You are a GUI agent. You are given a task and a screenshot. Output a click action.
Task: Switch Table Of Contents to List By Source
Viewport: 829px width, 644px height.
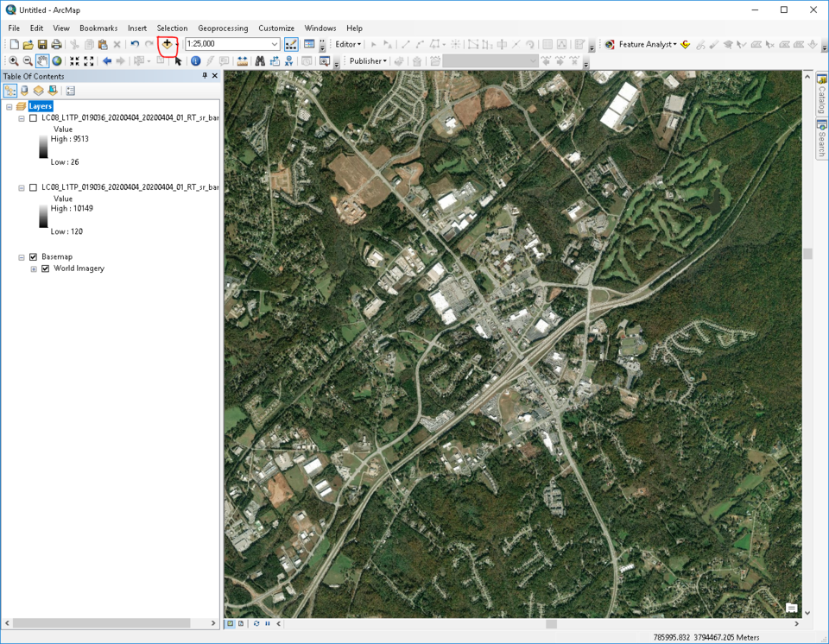pyautogui.click(x=24, y=89)
